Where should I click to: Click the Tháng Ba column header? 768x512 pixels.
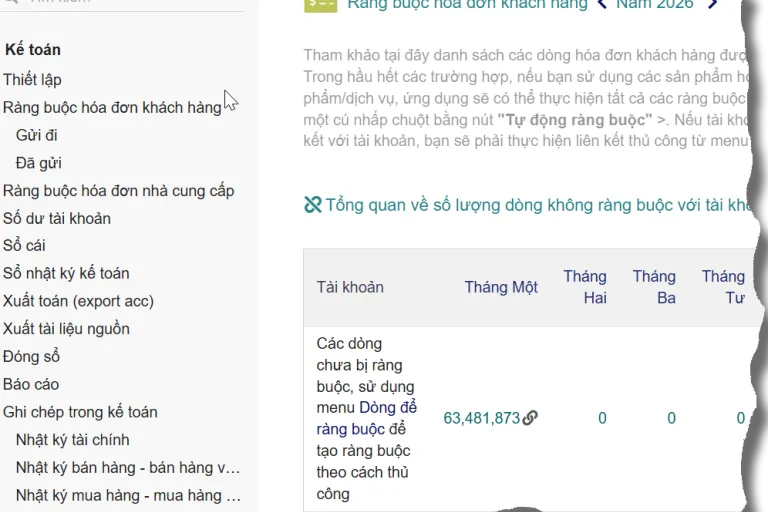(x=654, y=287)
